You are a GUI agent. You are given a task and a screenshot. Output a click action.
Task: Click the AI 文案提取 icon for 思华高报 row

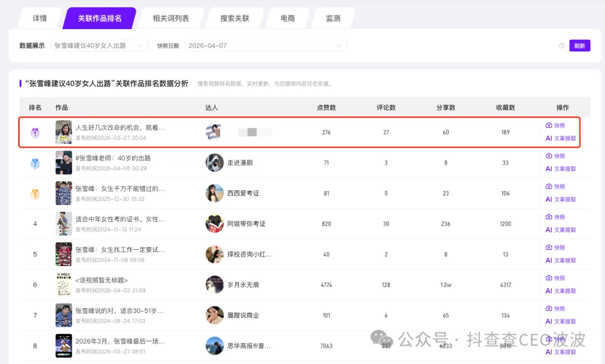(x=558, y=352)
